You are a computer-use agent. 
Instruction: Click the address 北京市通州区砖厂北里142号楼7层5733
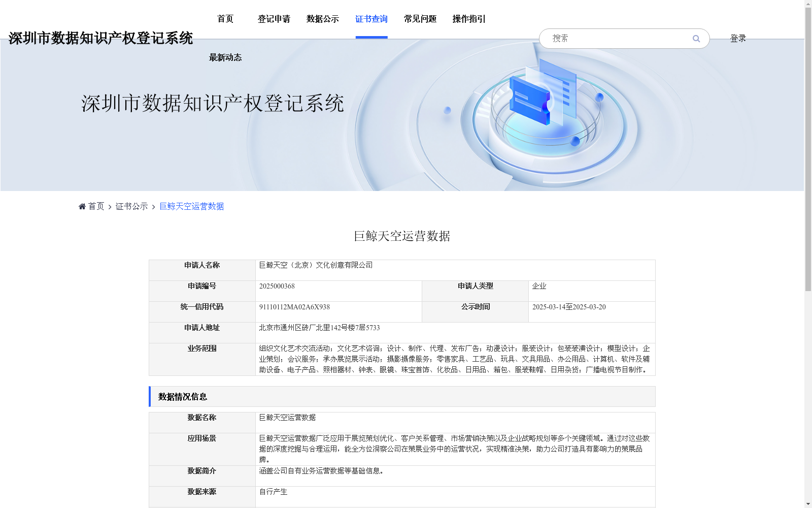coord(319,328)
